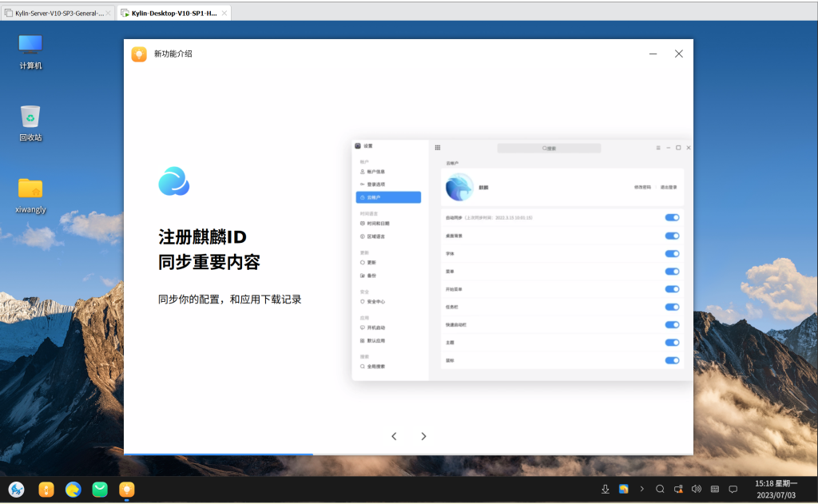Viewport: 818px width, 504px height.
Task: Click the download arrow icon in the system tray
Action: (x=606, y=490)
